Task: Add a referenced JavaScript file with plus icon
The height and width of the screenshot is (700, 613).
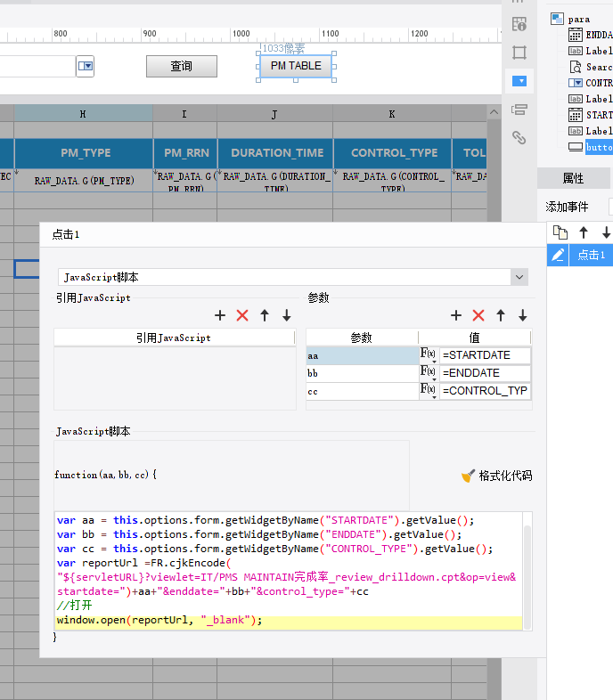Action: click(220, 315)
